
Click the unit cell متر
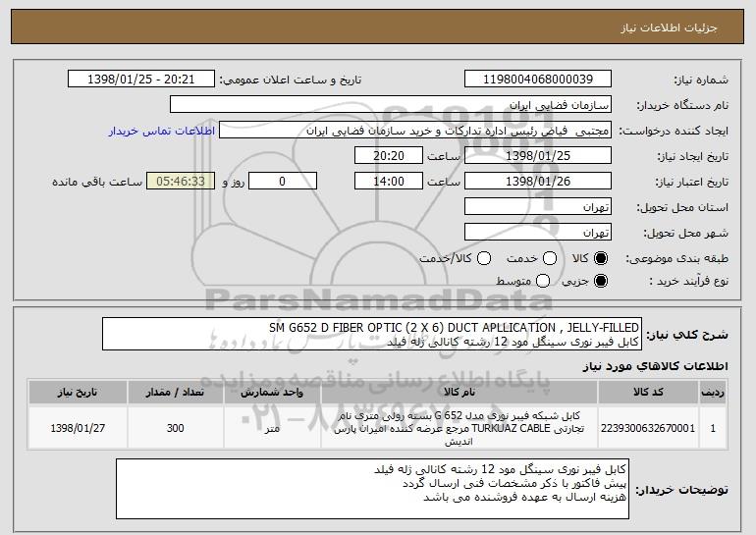(272, 428)
